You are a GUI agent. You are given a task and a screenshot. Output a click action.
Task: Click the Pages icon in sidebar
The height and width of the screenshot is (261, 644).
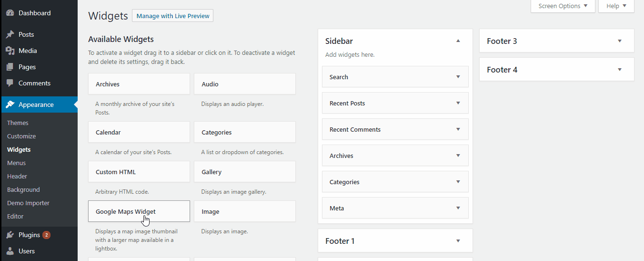pyautogui.click(x=10, y=67)
